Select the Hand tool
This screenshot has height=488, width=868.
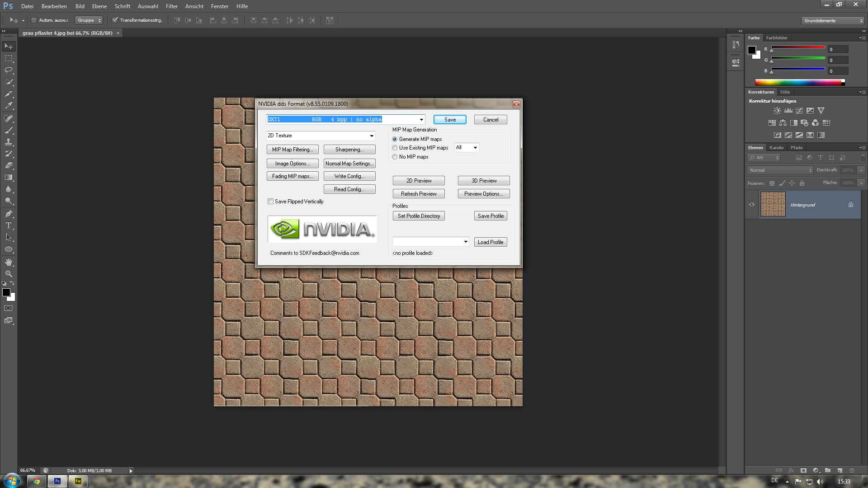tap(9, 262)
